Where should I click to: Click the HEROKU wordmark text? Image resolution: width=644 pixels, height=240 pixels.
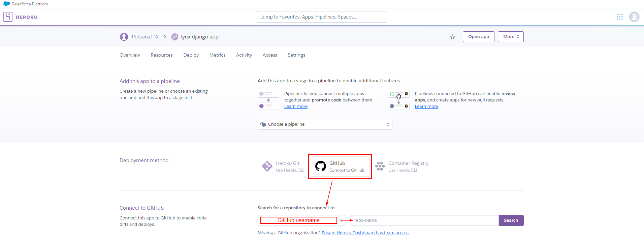pyautogui.click(x=27, y=17)
